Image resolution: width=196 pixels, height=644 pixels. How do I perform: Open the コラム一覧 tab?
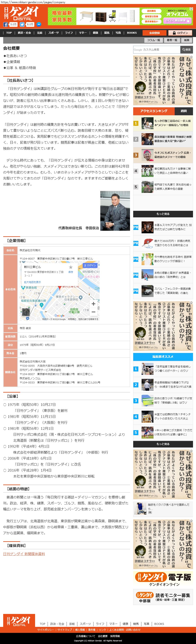[154, 40]
